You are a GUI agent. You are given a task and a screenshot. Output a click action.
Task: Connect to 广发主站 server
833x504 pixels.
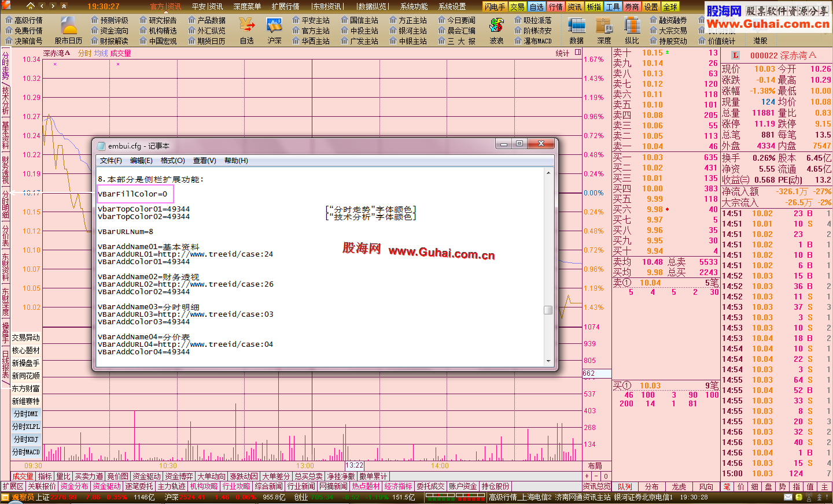[359, 41]
